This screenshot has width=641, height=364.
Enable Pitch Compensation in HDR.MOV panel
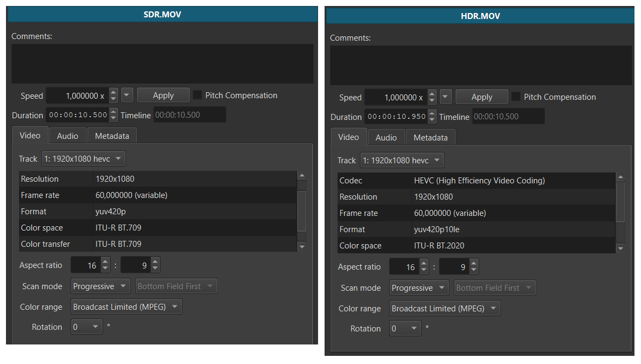click(516, 97)
